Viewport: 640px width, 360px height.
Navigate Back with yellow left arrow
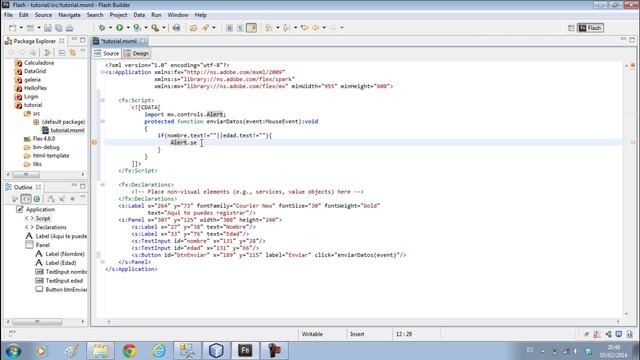[316, 28]
